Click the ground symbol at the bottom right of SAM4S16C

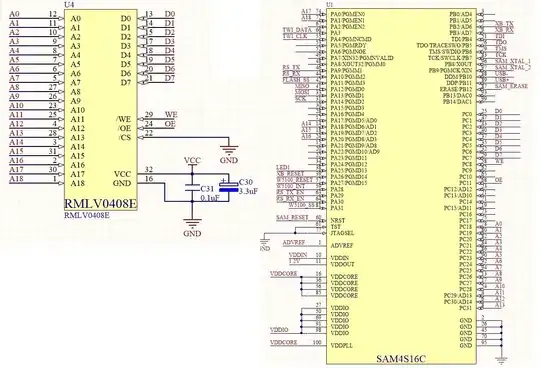(x=501, y=360)
